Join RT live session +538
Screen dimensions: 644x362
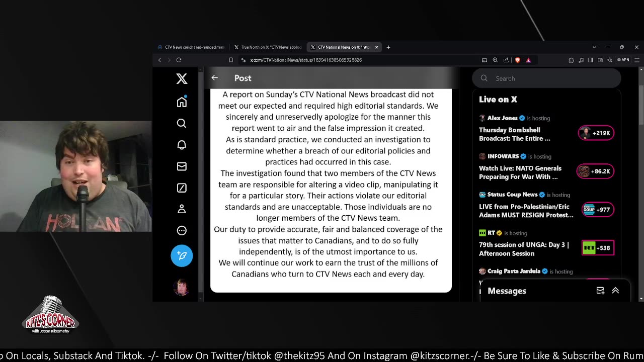(x=598, y=248)
